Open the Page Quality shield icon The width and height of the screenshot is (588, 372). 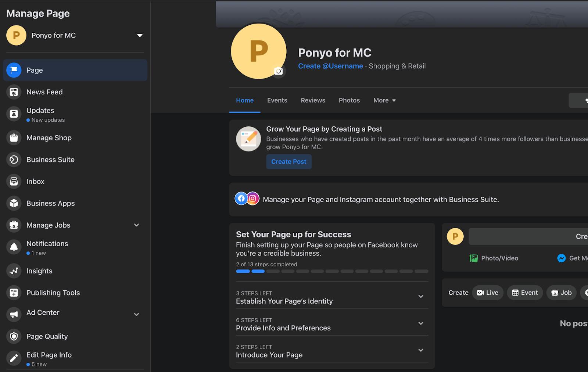click(14, 336)
